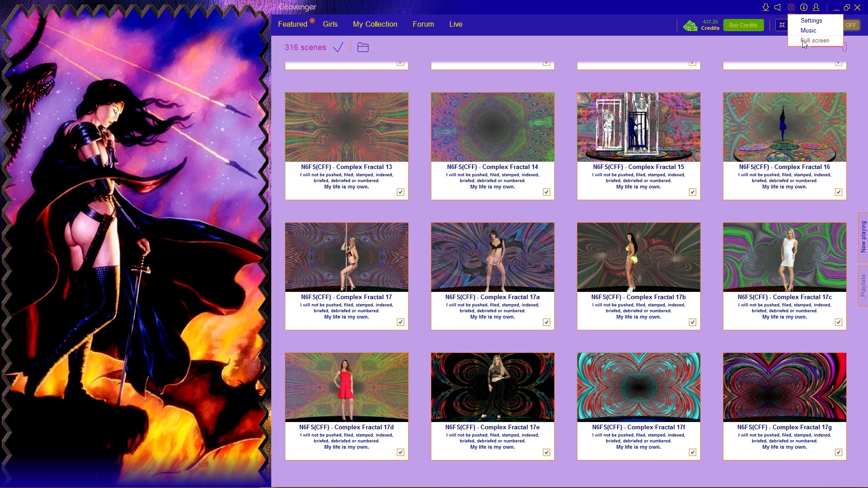Expand the Playlists side panel
868x488 pixels.
863,286
